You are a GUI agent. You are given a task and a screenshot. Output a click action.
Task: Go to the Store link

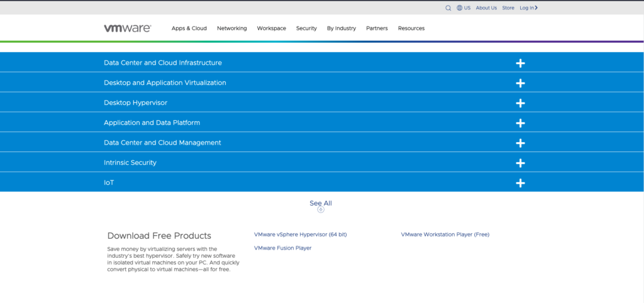click(508, 8)
